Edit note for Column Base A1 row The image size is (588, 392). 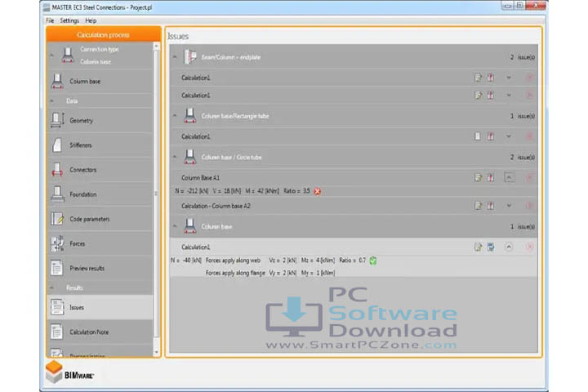(x=478, y=177)
